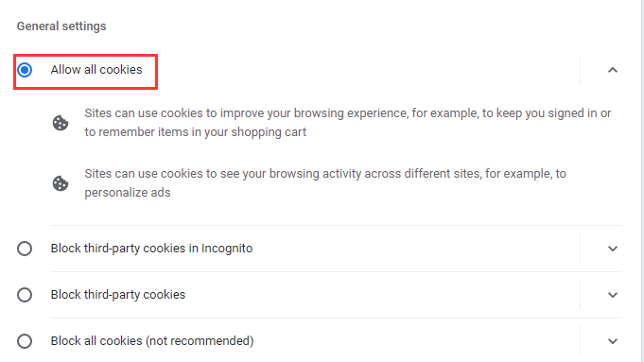Click the General settings heading
The height and width of the screenshot is (362, 644).
click(x=61, y=26)
